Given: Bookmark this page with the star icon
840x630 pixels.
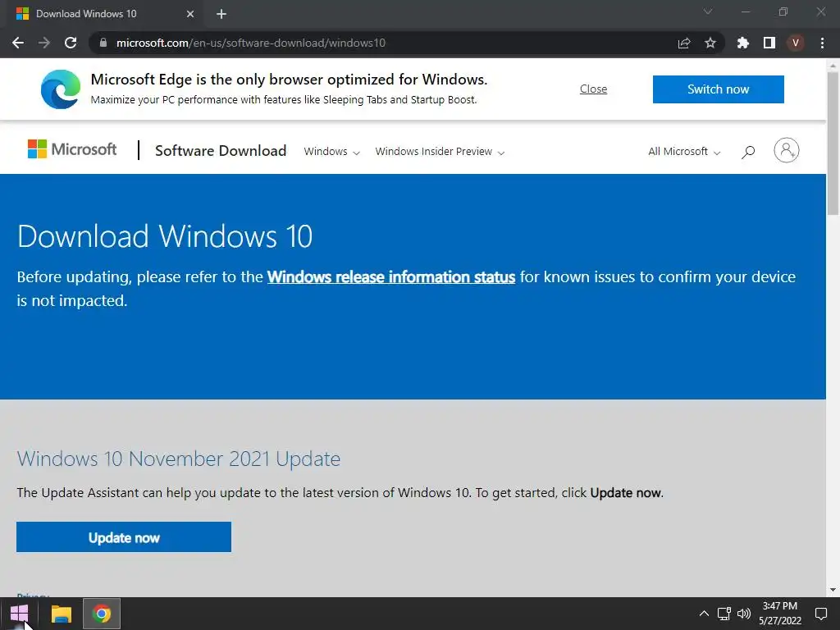Looking at the screenshot, I should click(x=710, y=43).
